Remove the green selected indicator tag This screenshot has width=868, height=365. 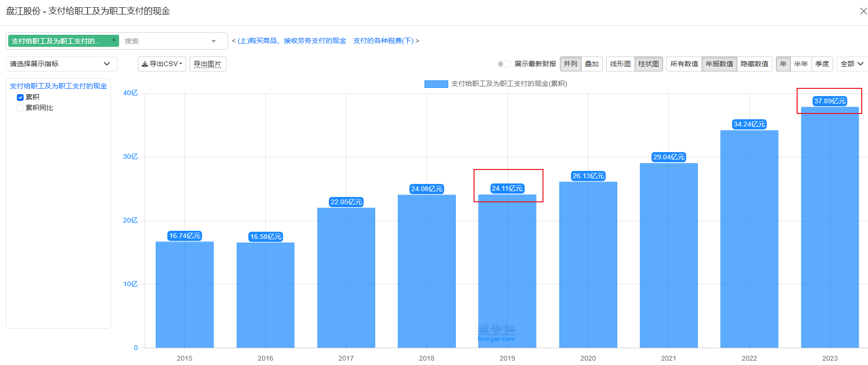(x=114, y=40)
